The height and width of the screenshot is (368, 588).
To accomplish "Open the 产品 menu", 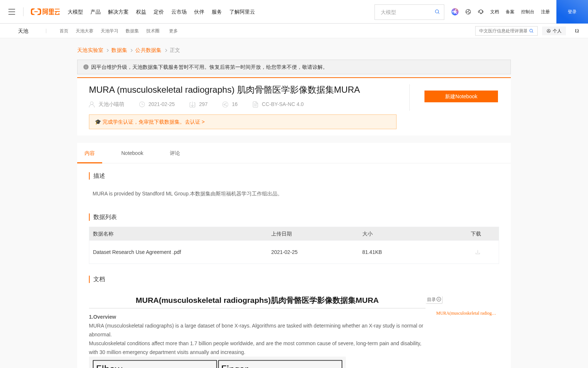I will (96, 12).
